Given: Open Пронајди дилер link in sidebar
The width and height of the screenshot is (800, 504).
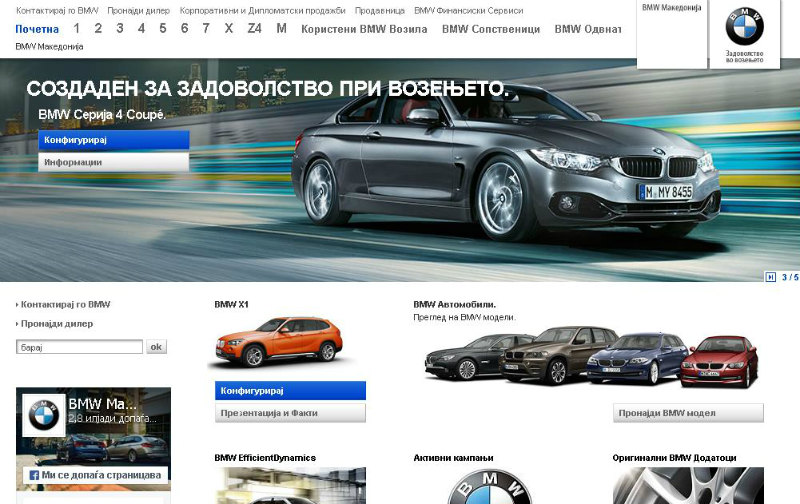Looking at the screenshot, I should [56, 323].
